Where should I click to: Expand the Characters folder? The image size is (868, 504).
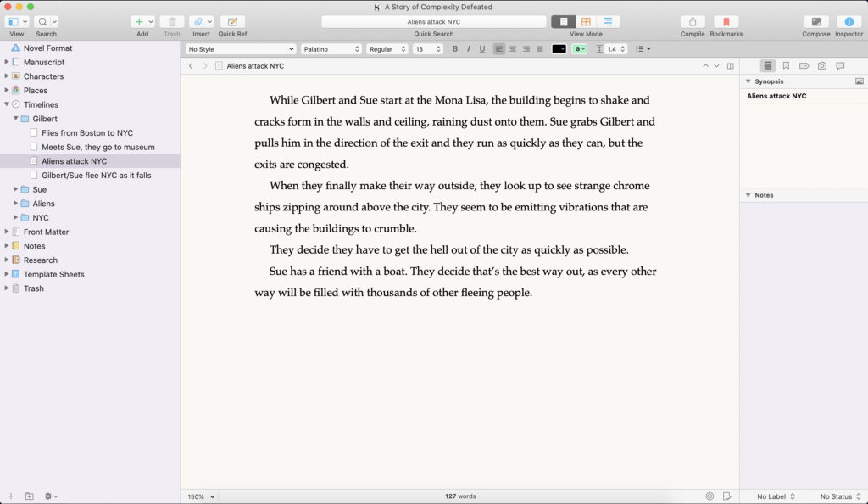pyautogui.click(x=7, y=76)
